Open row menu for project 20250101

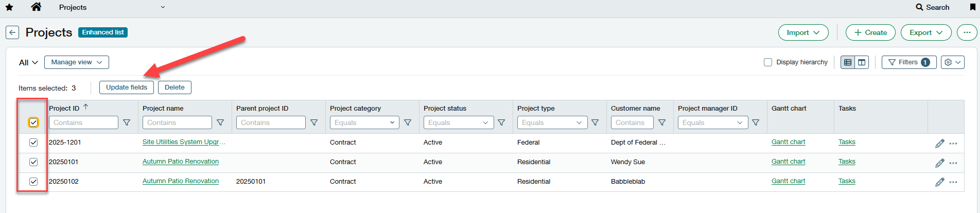pos(953,163)
